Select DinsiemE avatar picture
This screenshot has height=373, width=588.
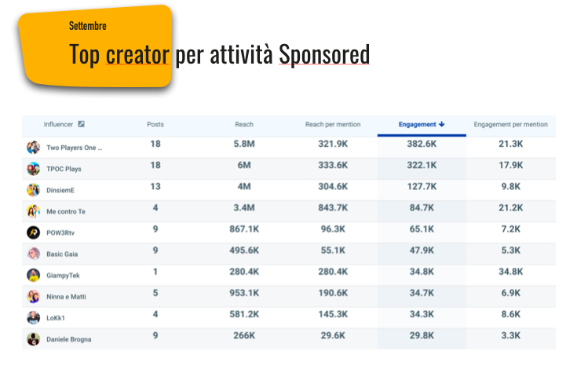point(34,190)
